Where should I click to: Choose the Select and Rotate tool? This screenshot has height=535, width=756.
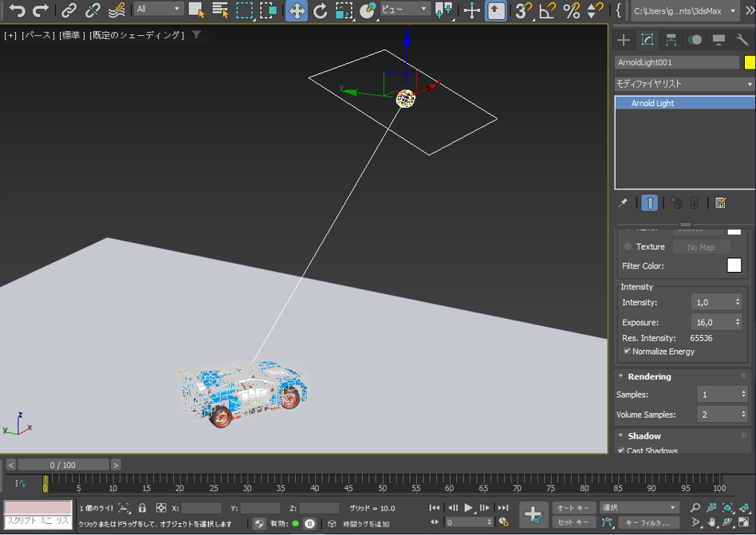(x=321, y=10)
